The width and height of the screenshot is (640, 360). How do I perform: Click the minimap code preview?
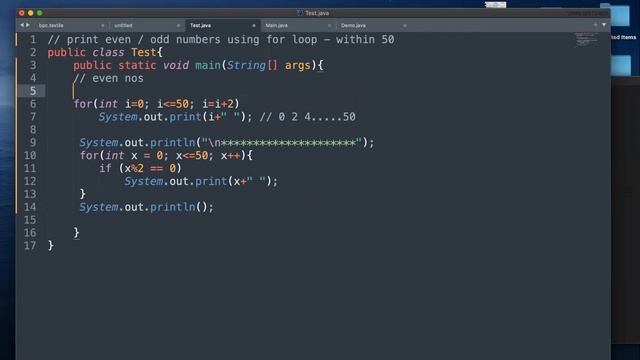(x=586, y=40)
